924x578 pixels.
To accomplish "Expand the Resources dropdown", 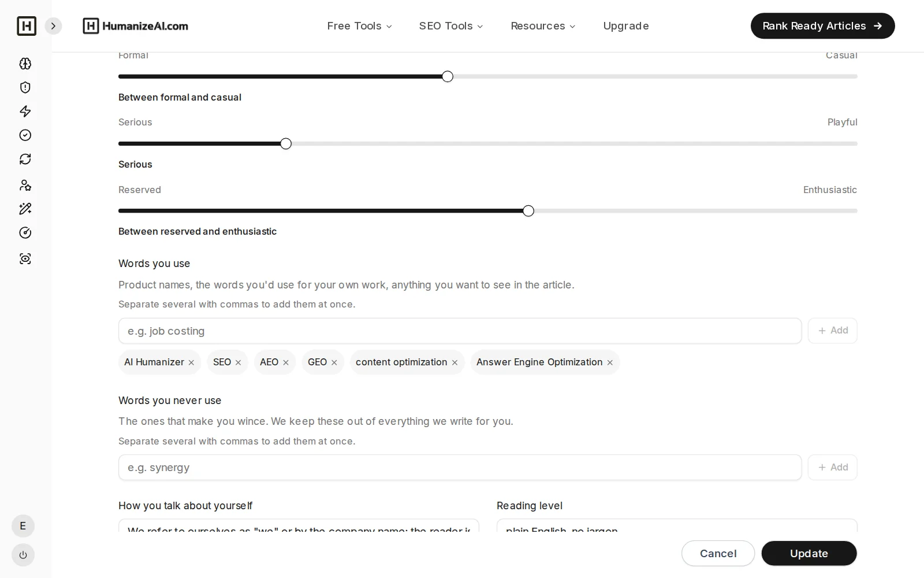I will 543,26.
